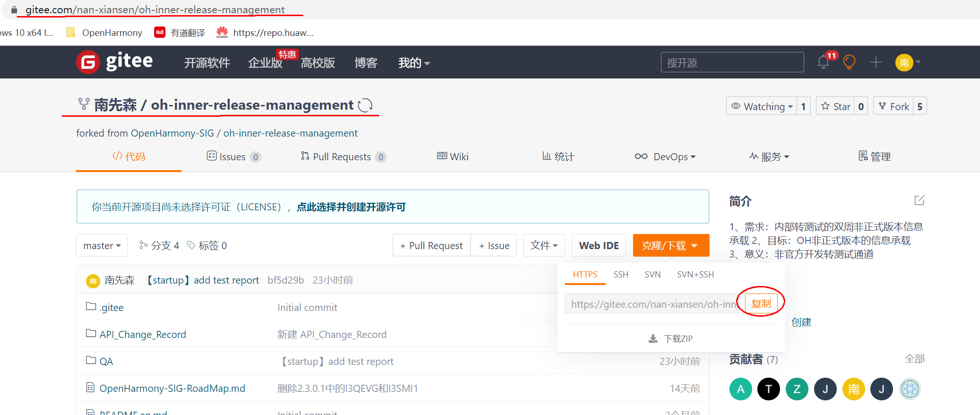Create a new Pull Request

(431, 245)
